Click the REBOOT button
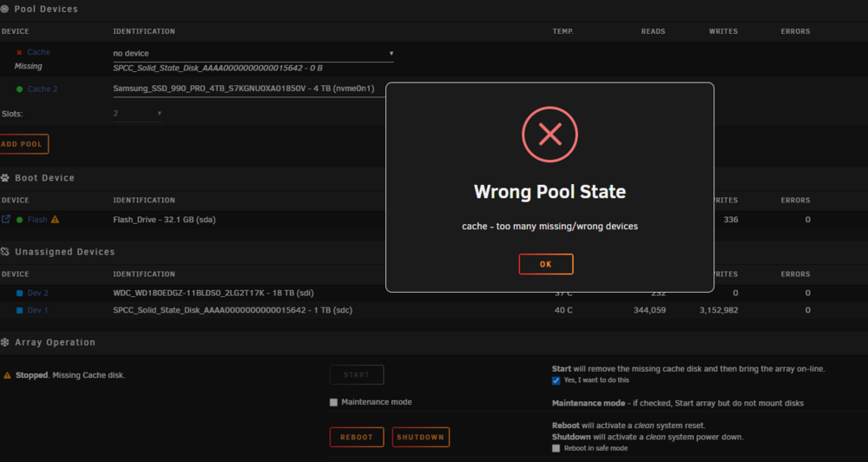The image size is (868, 462). (357, 437)
